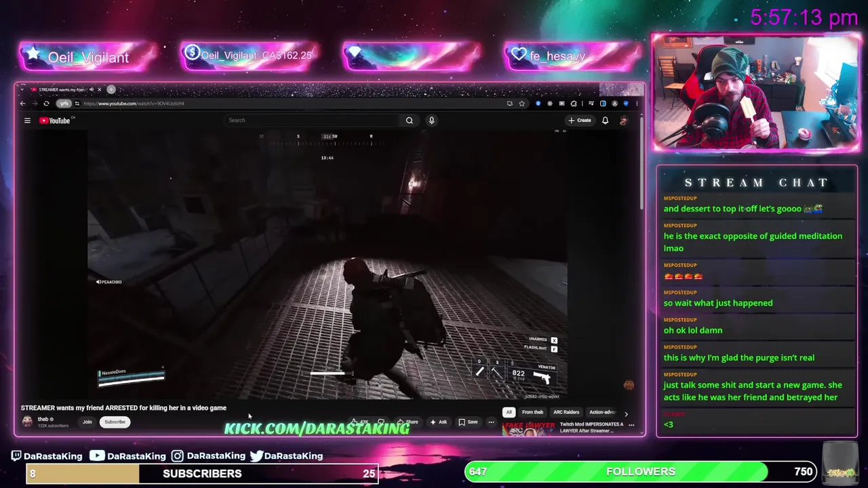868x488 pixels.
Task: Click the streamer webcam overlay
Action: [x=755, y=93]
